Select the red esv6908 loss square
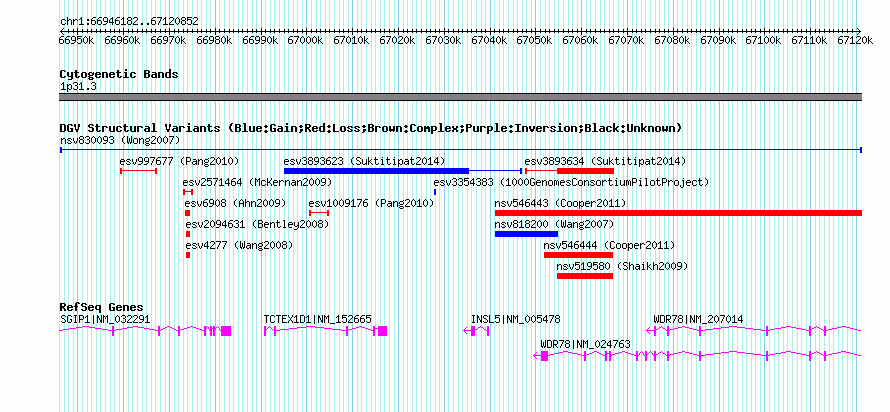 coord(187,213)
